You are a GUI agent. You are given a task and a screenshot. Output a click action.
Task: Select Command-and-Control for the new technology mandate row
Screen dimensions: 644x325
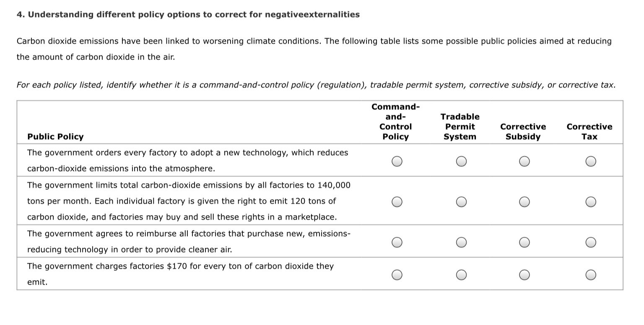pos(397,161)
